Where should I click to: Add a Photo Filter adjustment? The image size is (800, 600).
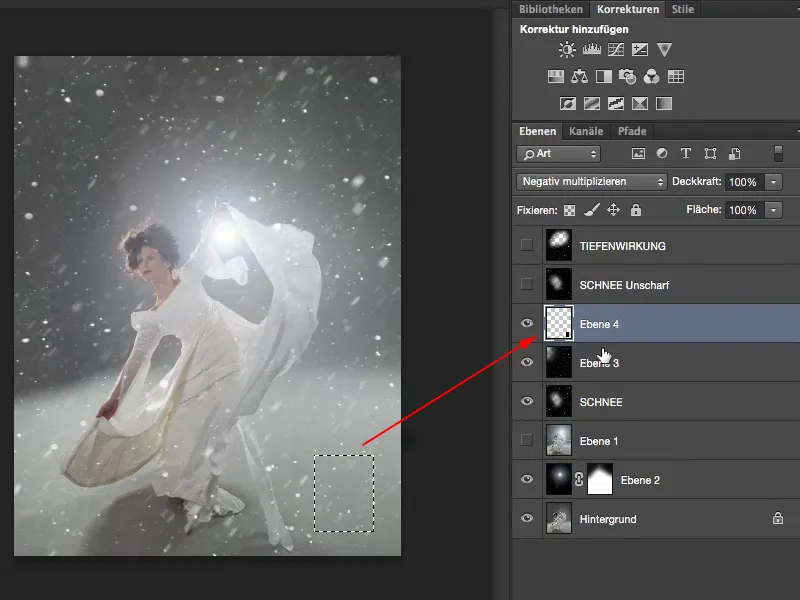coord(628,77)
